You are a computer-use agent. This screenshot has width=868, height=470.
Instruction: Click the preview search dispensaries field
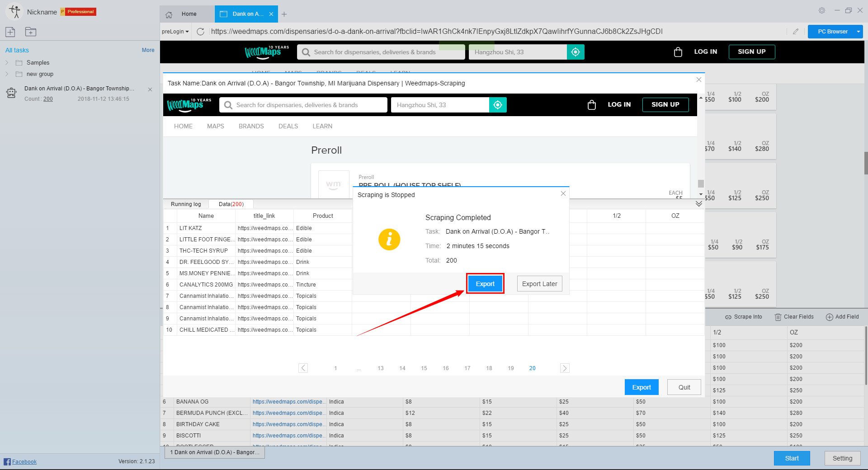point(303,105)
